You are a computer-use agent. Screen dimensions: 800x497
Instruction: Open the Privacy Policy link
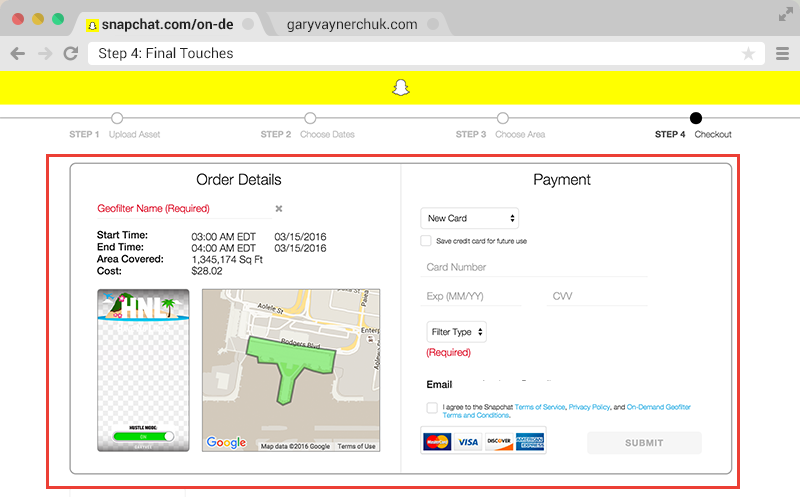tap(589, 407)
